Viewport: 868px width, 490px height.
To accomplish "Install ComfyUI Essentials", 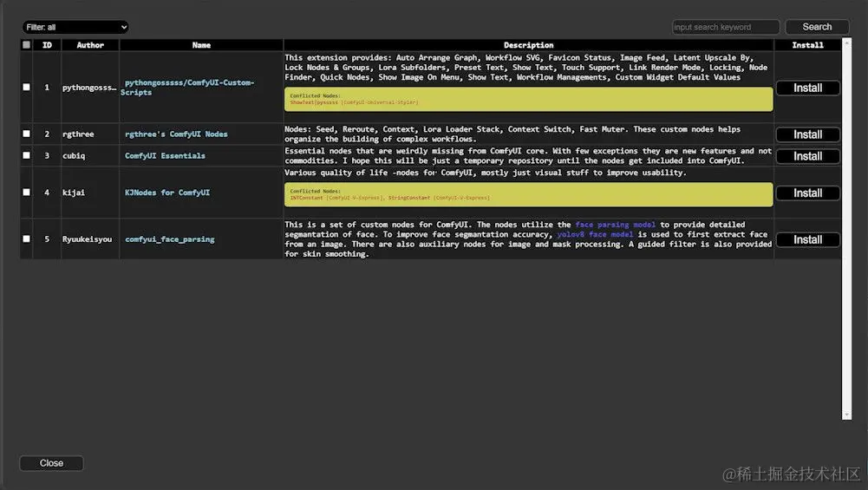I will coord(807,156).
